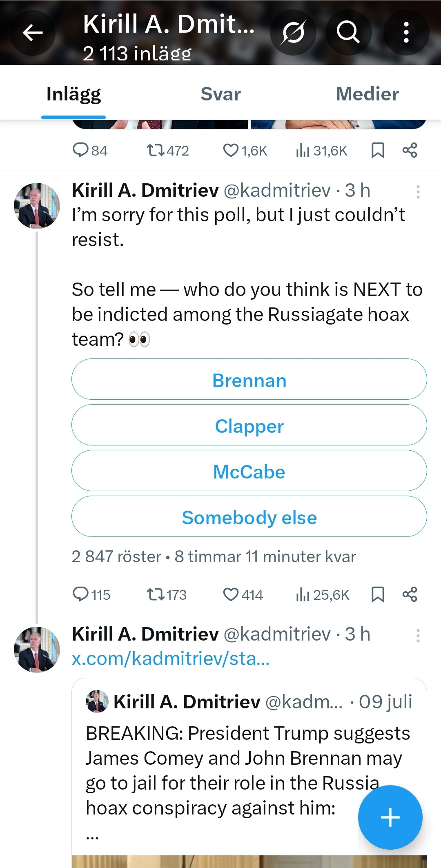Open more options for the x.com link post

pos(418,635)
